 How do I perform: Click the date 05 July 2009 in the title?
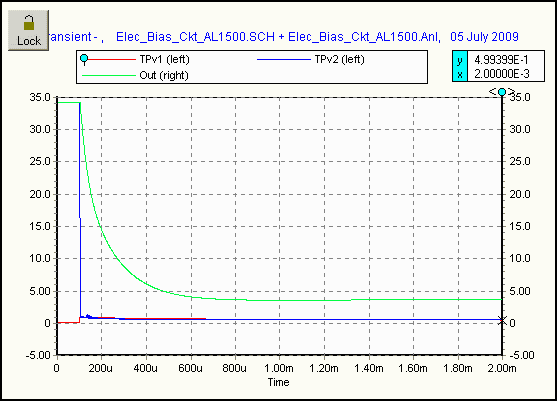tap(485, 37)
